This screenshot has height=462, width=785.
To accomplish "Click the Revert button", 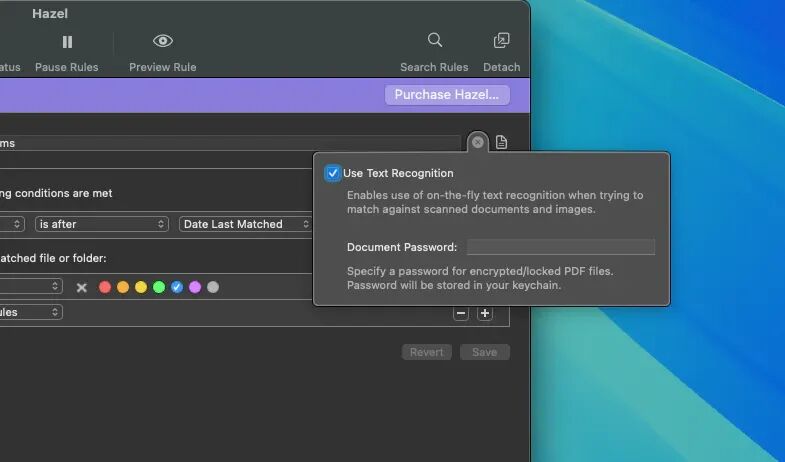I will click(427, 352).
